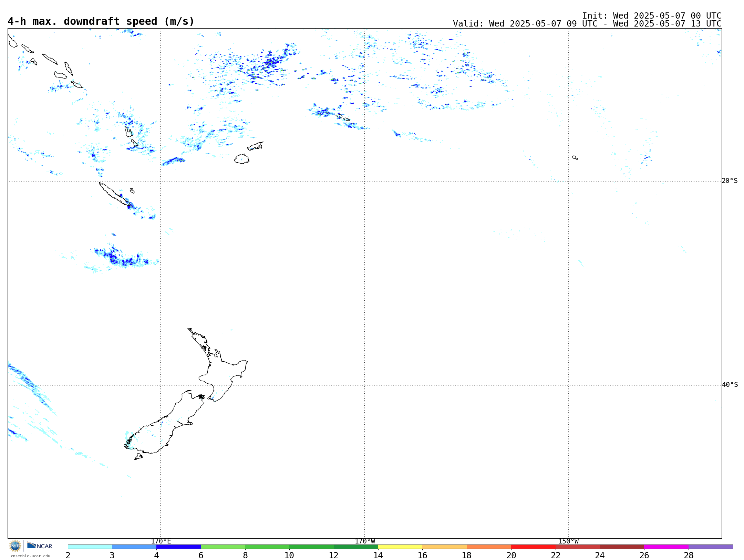
Task: Click the red 20–22 color swatch
Action: tap(533, 547)
